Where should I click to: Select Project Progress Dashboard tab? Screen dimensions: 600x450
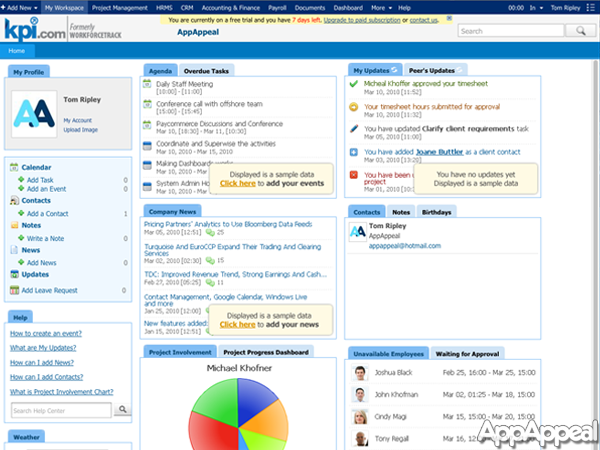[x=265, y=352]
